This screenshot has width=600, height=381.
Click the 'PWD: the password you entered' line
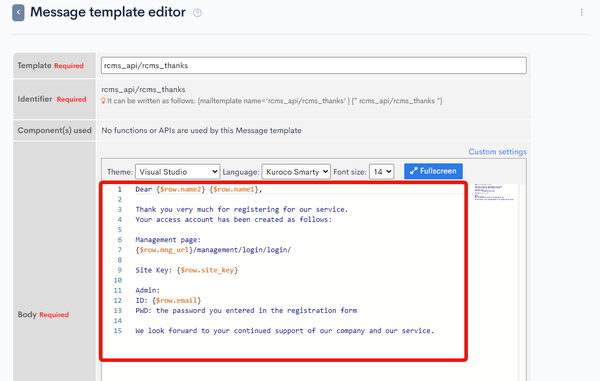point(246,311)
